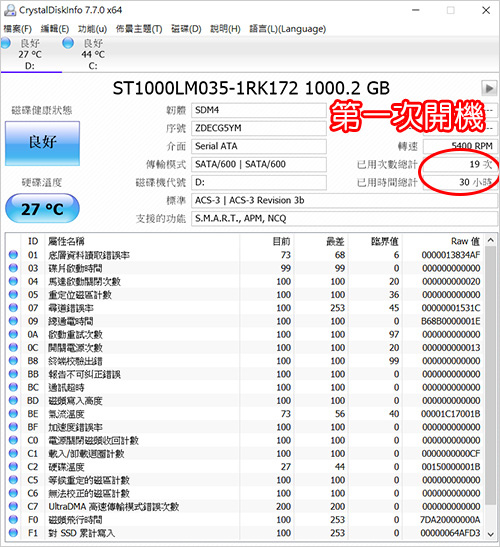The width and height of the screenshot is (500, 547).
Task: Select the D: drive tab at 27 °C
Action: (x=31, y=54)
